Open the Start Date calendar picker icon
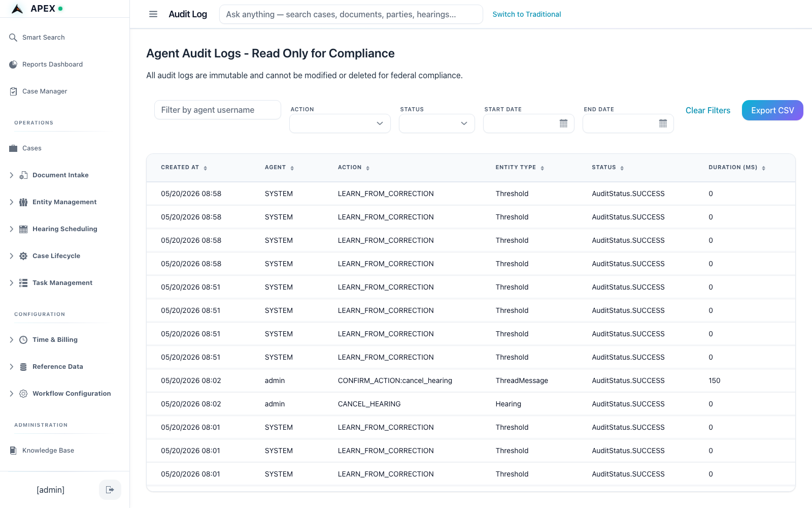The height and width of the screenshot is (508, 812). click(x=563, y=123)
